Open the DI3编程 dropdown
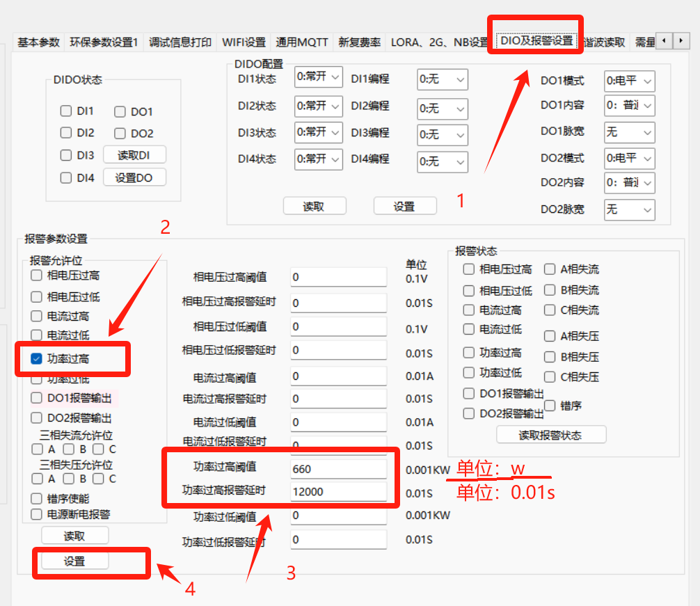Viewport: 700px width, 606px height. coord(442,134)
